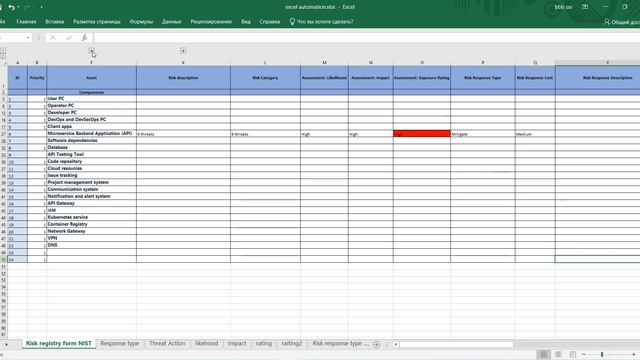Switch to Page Layout view icon
This screenshot has height=360, width=640.
point(558,354)
